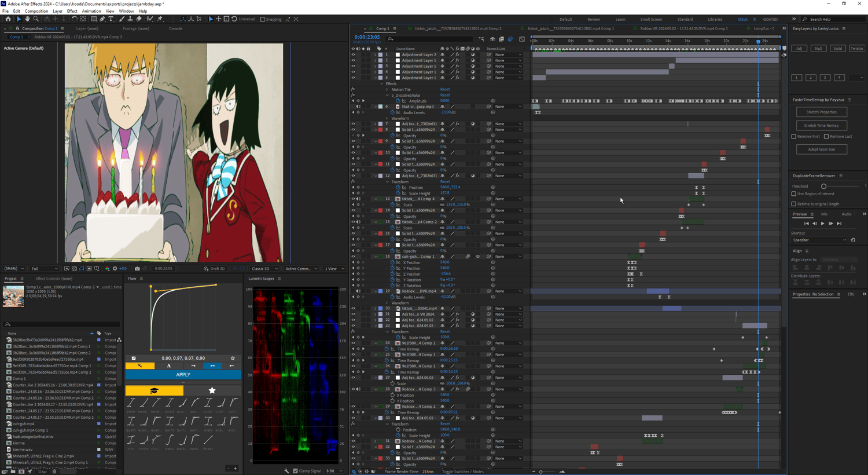The image size is (868, 475).
Task: Collapse the Effects group in the timeline
Action: tap(381, 83)
